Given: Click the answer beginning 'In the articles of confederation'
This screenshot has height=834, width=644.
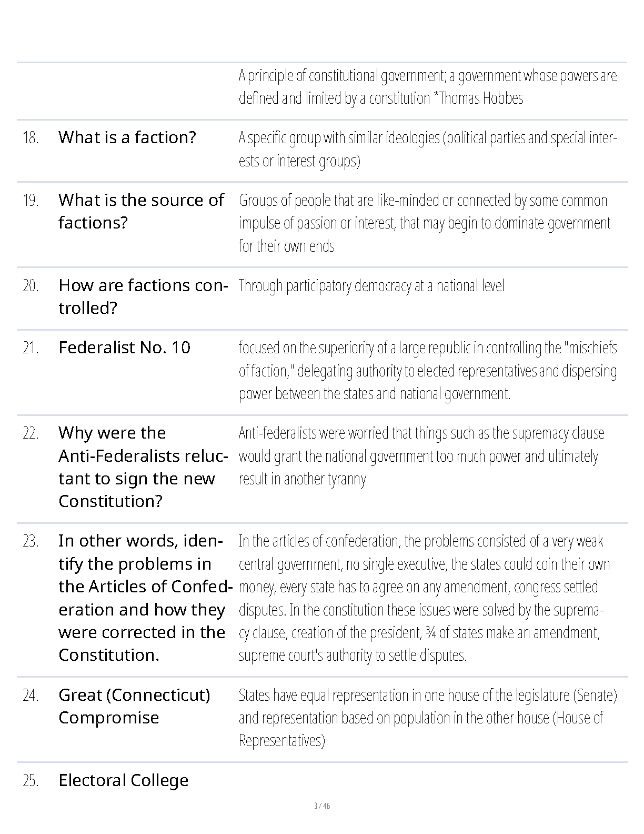Looking at the screenshot, I should (x=425, y=598).
